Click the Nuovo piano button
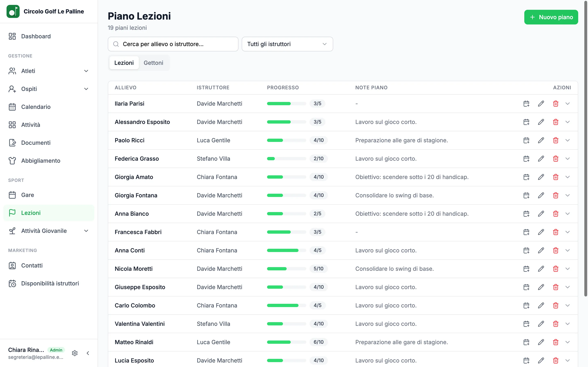588x367 pixels. click(551, 17)
